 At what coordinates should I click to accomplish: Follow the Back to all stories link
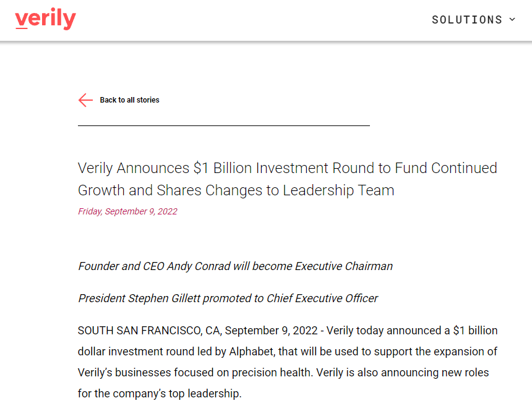[x=129, y=100]
